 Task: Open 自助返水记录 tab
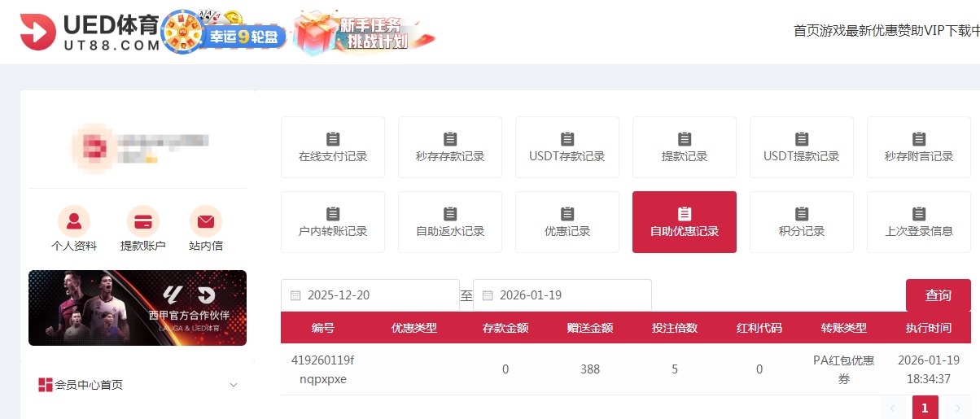click(x=450, y=222)
